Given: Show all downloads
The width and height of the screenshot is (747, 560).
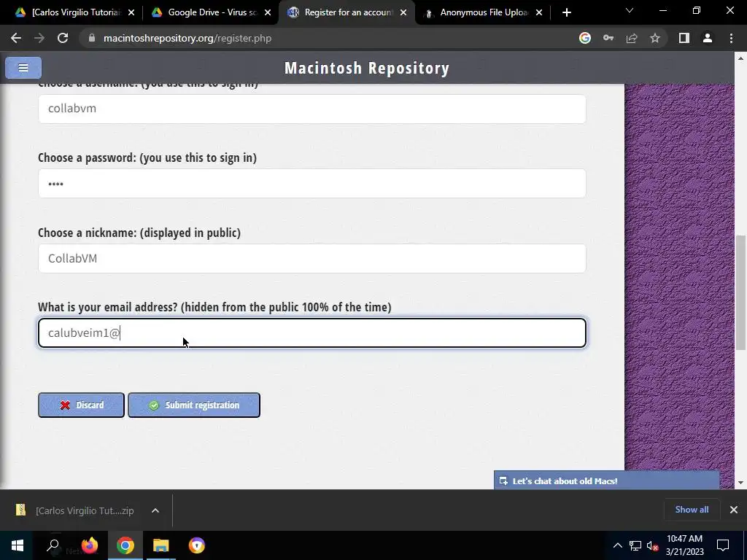Looking at the screenshot, I should tap(692, 510).
